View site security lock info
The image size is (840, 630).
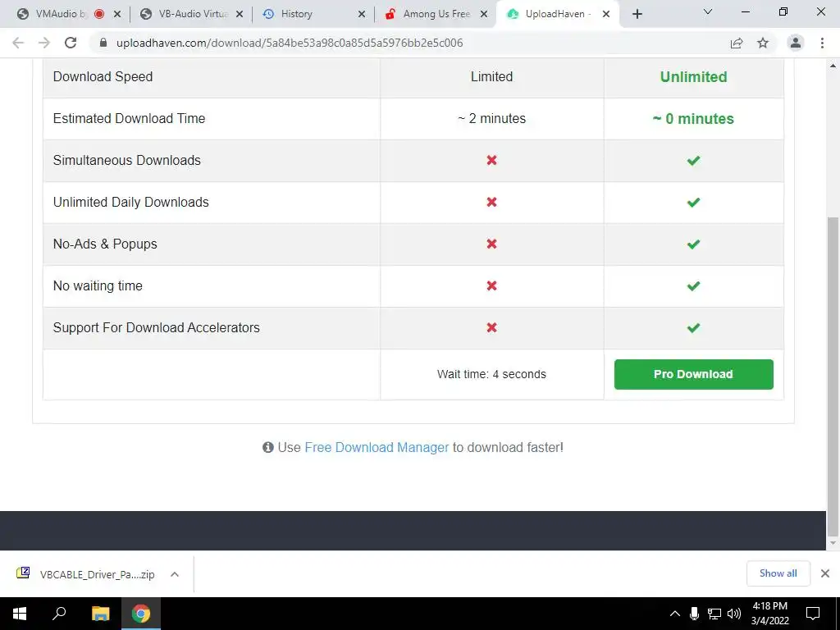103,43
